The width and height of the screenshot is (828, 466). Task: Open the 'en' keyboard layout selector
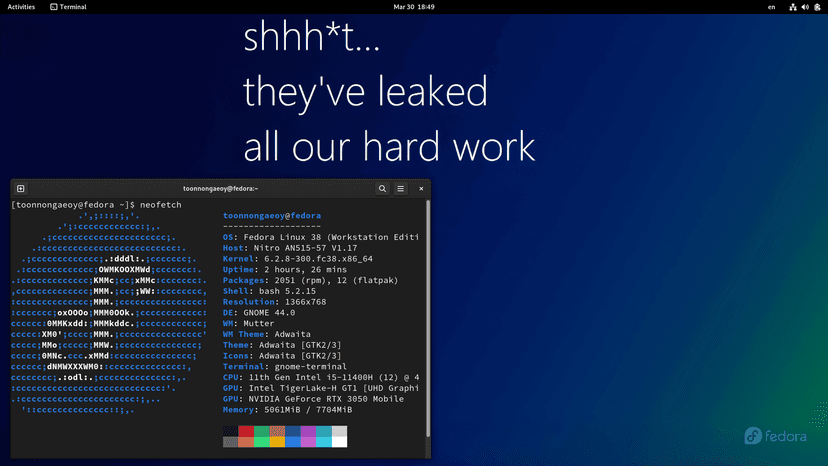tap(771, 7)
